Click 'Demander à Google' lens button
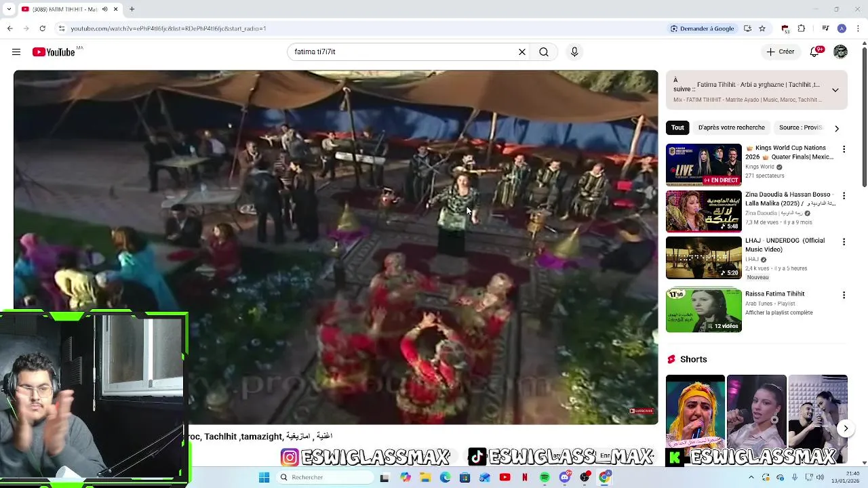868x488 pixels. [x=703, y=28]
